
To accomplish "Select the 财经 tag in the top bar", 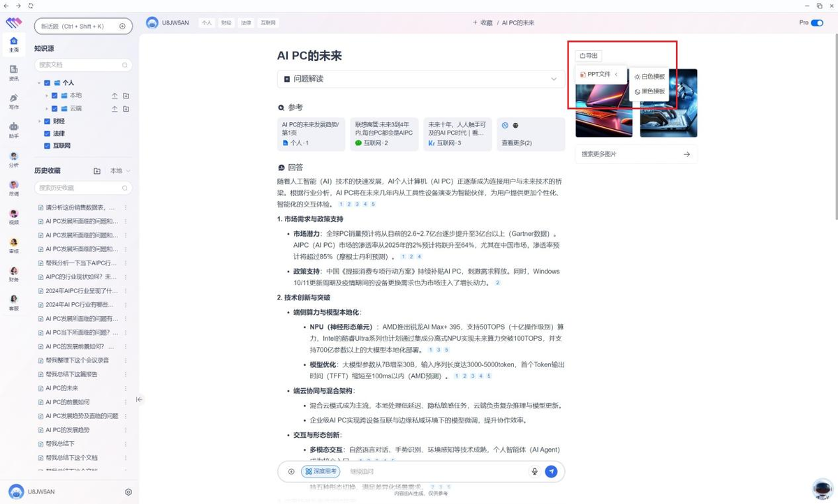I will [x=226, y=23].
